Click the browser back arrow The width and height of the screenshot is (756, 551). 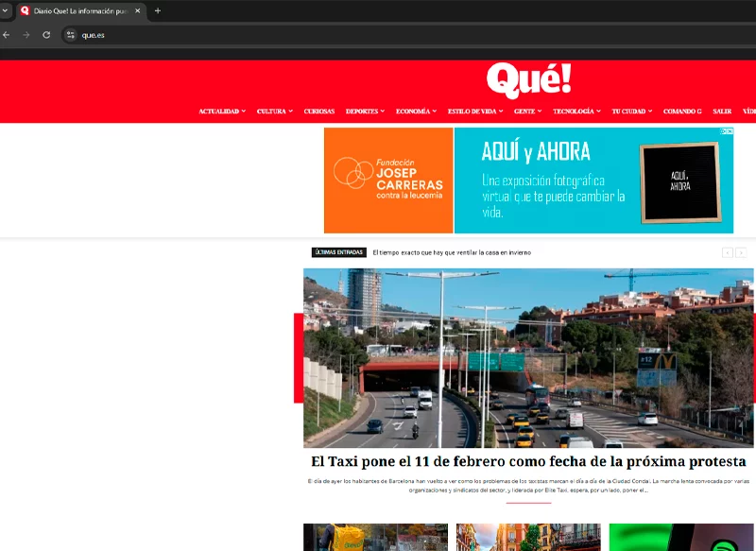point(7,35)
